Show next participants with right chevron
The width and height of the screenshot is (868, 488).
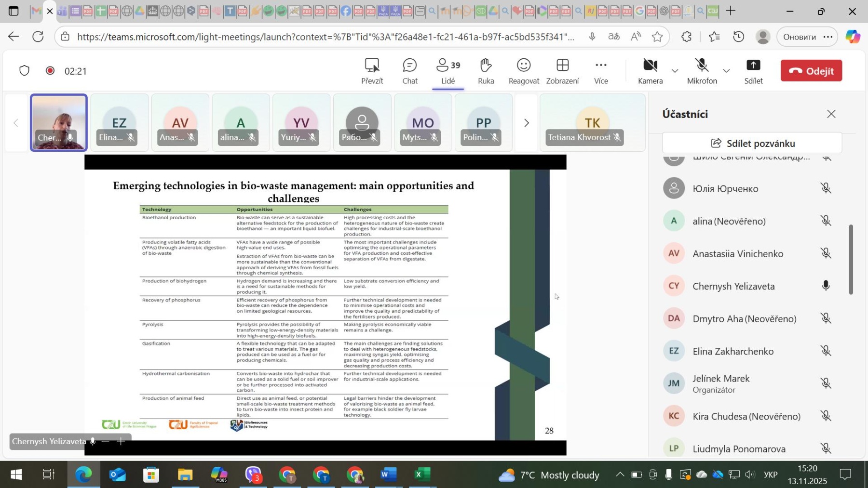526,123
